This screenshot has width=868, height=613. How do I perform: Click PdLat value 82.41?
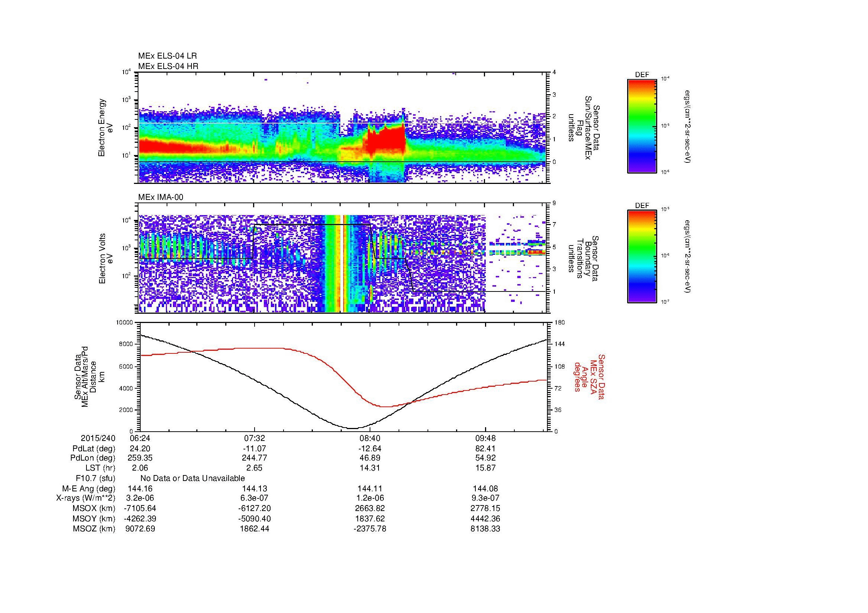coord(485,449)
